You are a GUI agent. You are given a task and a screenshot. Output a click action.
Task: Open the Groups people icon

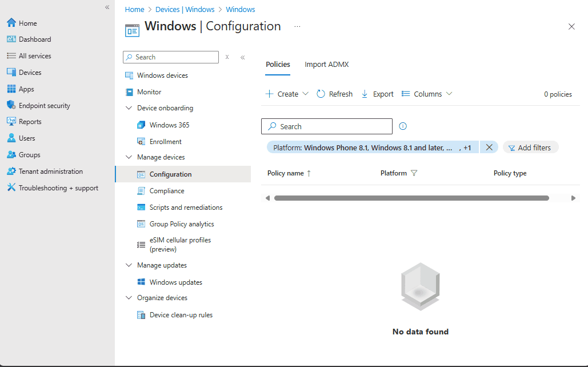(11, 154)
